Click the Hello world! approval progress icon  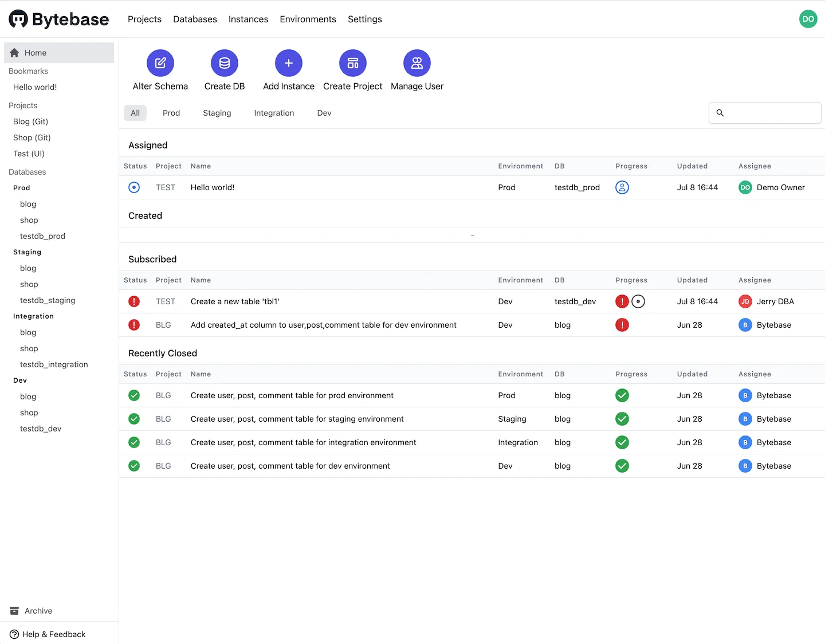[622, 187]
